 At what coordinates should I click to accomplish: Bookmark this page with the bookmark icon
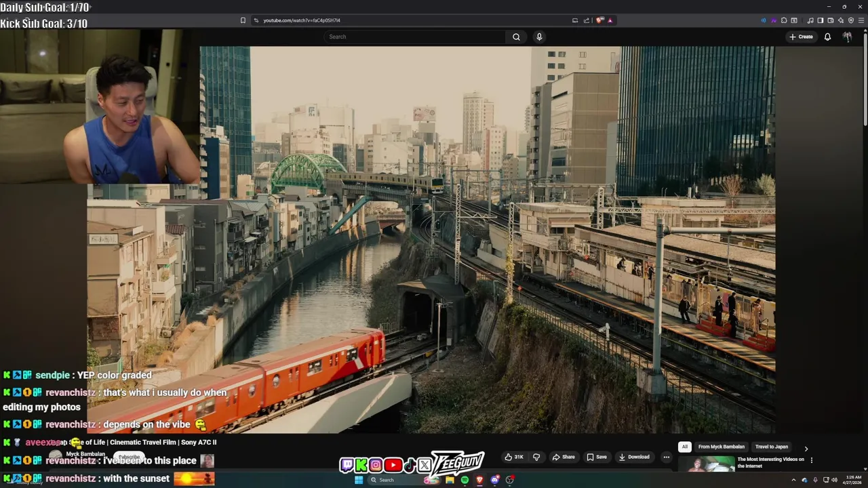point(243,20)
